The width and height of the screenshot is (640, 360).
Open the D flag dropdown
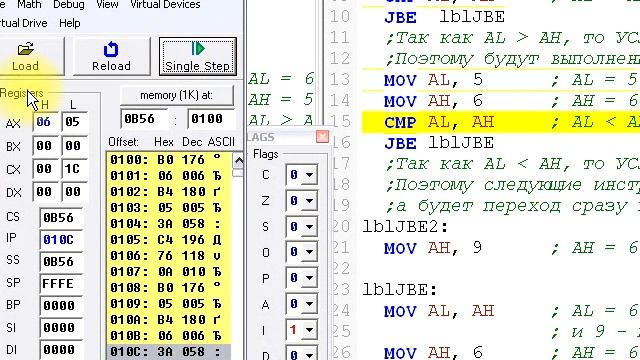click(x=309, y=354)
